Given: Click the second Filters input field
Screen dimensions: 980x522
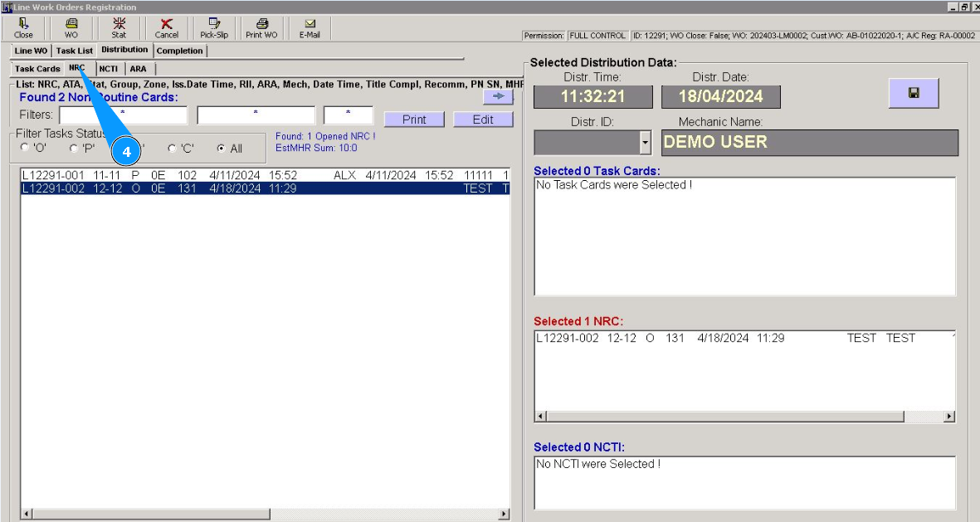Looking at the screenshot, I should click(256, 115).
